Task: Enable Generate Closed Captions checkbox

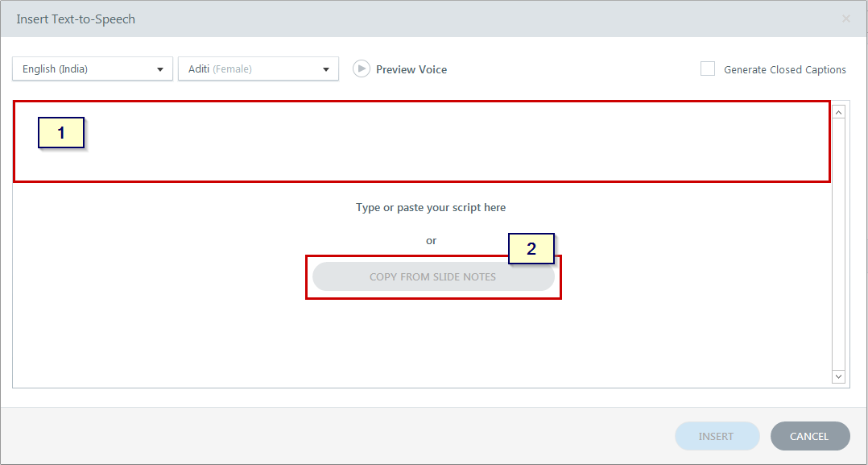Action: [708, 69]
